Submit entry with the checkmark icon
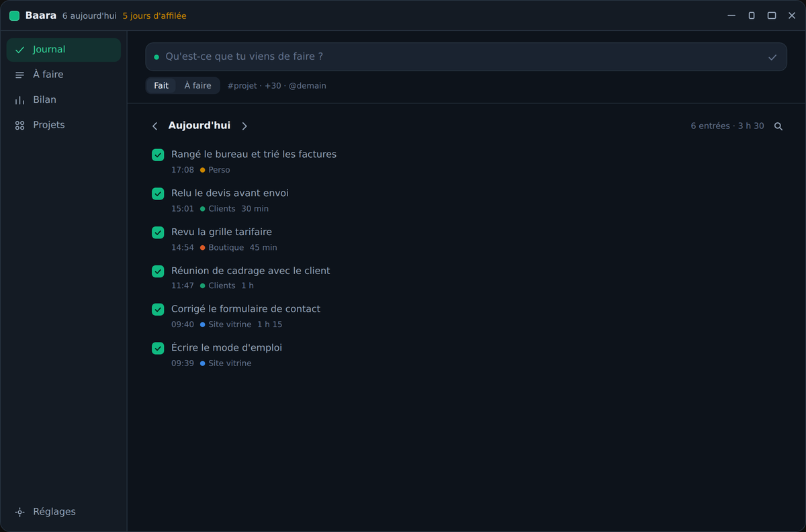The image size is (806, 532). (772, 57)
